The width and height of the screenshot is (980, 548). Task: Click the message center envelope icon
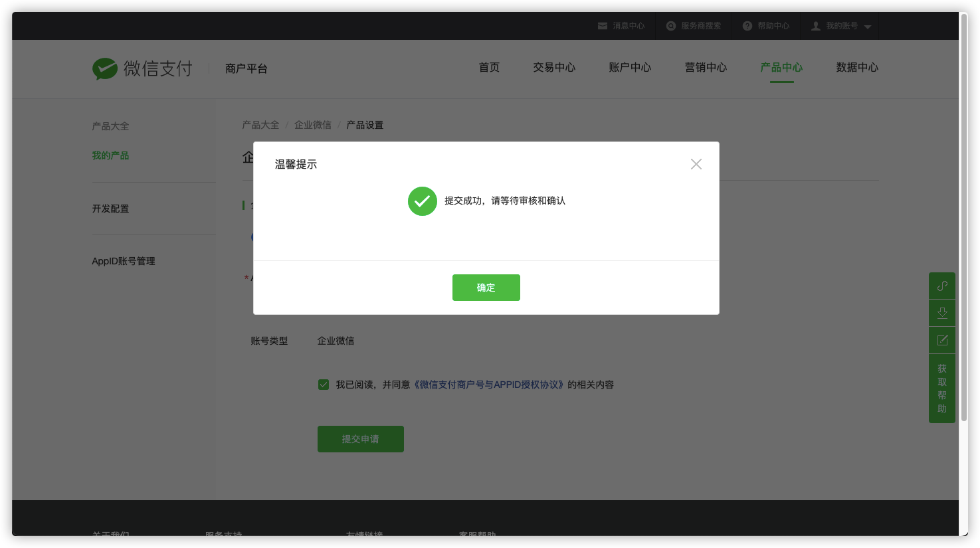(x=603, y=26)
